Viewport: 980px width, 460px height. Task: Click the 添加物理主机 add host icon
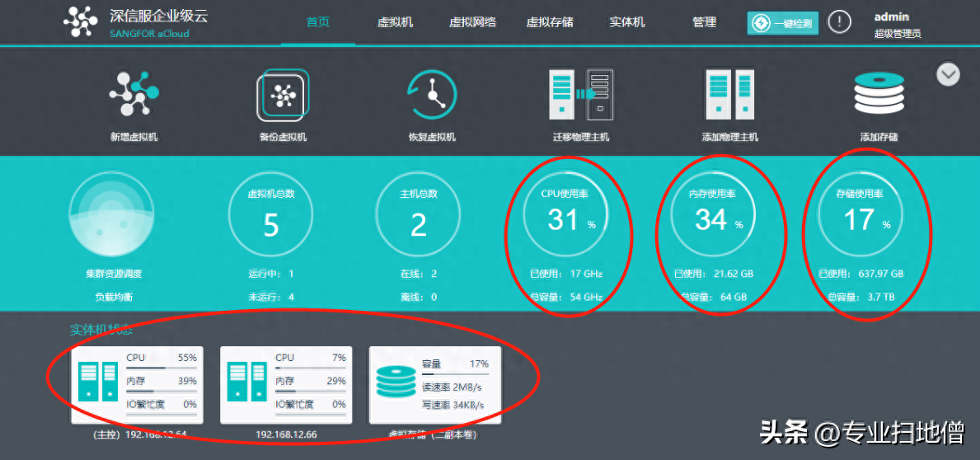coord(729,94)
